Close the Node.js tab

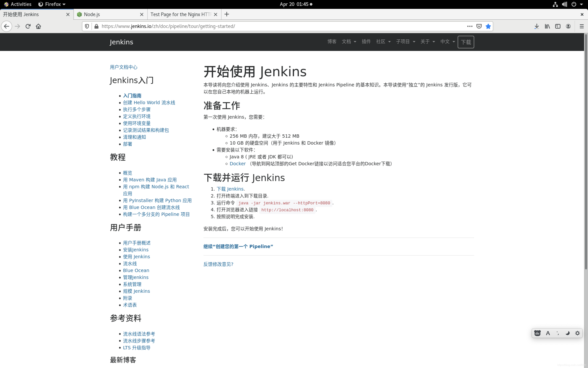point(142,14)
